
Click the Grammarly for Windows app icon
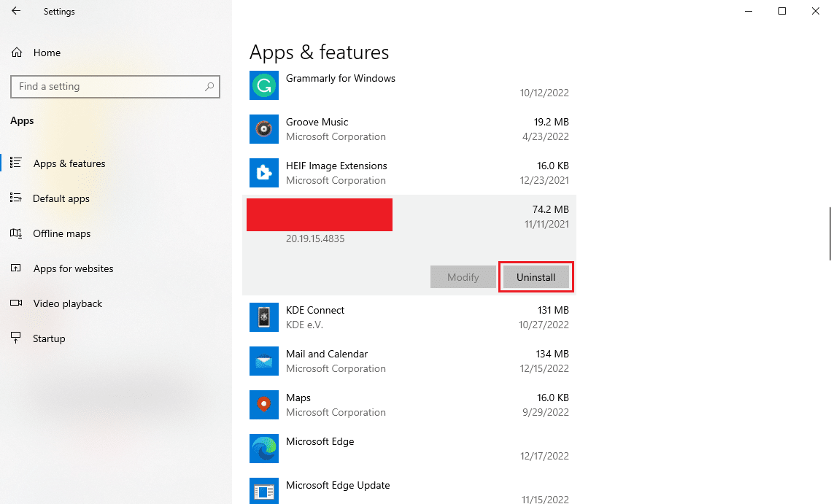263,85
